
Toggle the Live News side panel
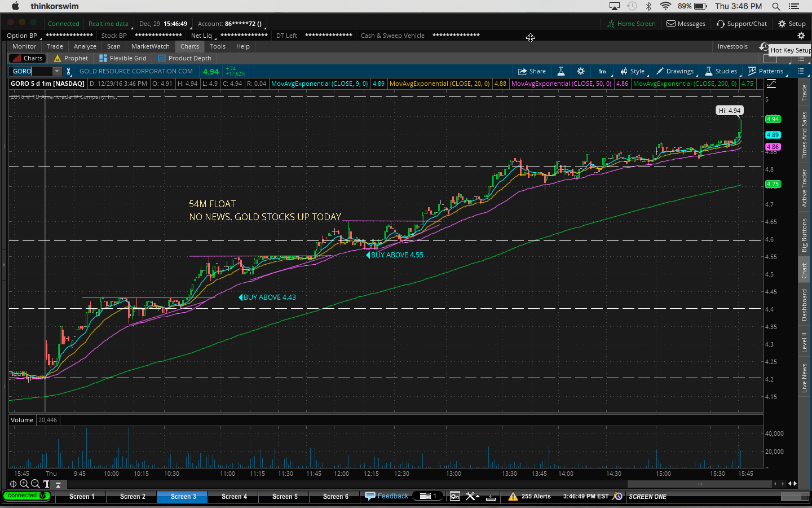pyautogui.click(x=804, y=378)
